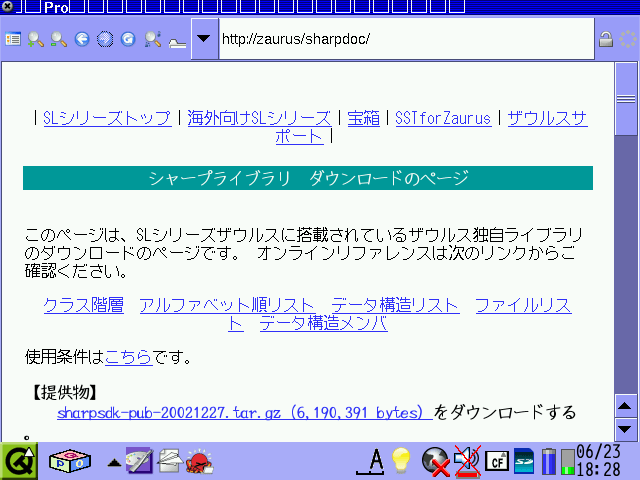The width and height of the screenshot is (640, 480).
Task: Open the SLシリーズトップ link
Action: 107,118
